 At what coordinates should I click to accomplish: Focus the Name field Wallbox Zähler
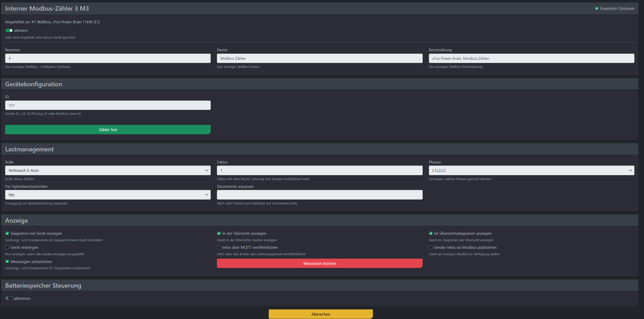coord(320,58)
